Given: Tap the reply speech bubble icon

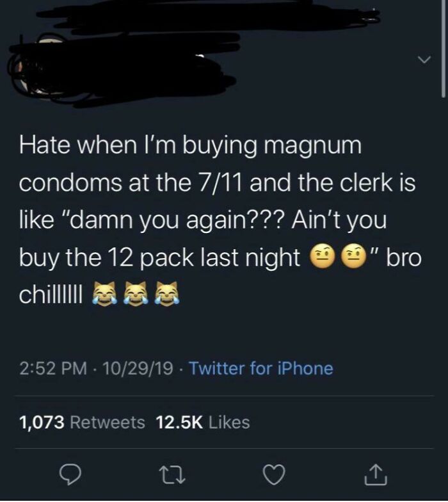Looking at the screenshot, I should click(x=70, y=475).
